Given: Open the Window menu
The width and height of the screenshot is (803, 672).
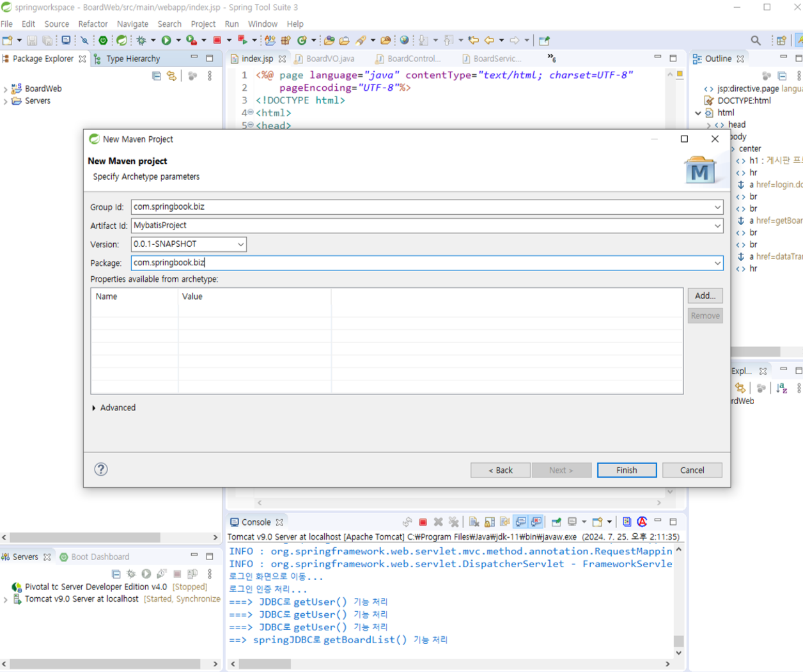Looking at the screenshot, I should [x=263, y=24].
